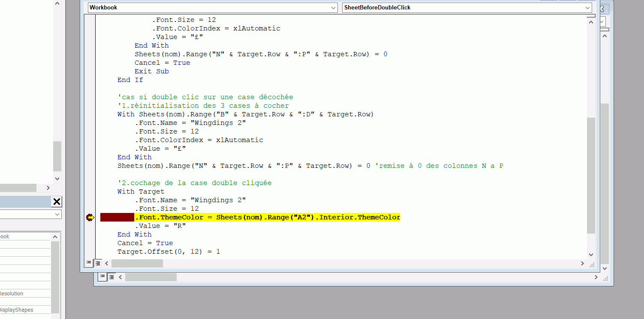The width and height of the screenshot is (644, 319).
Task: Select Procedure View in the rear code window
Action: (x=102, y=277)
